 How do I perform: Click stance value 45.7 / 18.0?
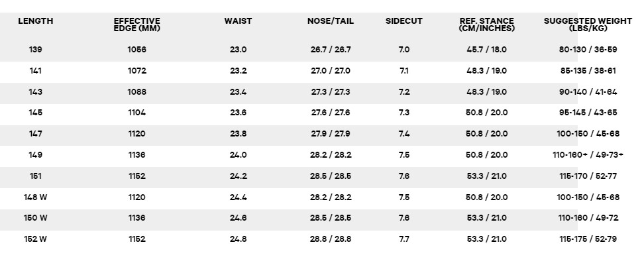(487, 50)
